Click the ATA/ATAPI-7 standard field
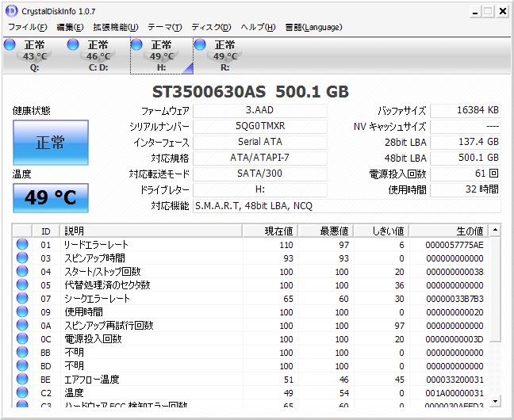 (x=260, y=158)
